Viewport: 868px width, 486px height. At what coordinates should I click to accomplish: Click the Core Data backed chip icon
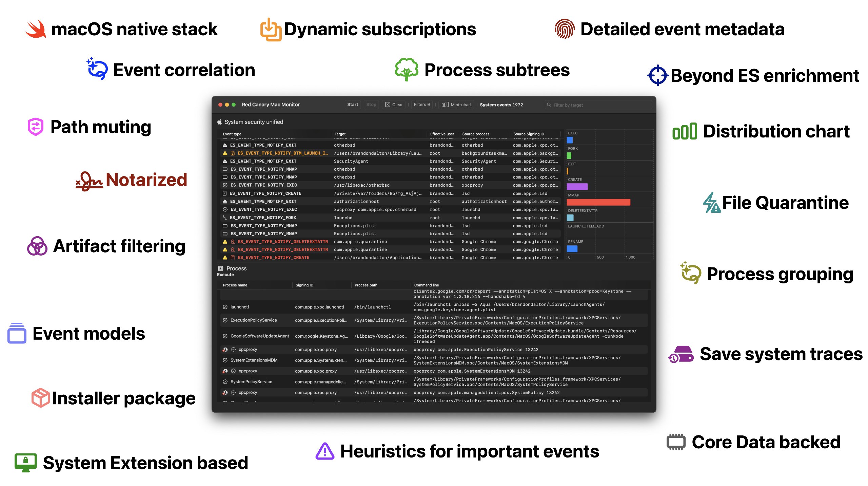(x=676, y=442)
